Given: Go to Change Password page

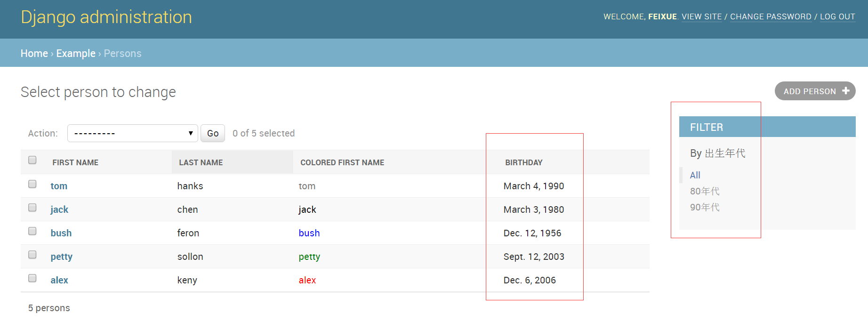Looking at the screenshot, I should [771, 16].
